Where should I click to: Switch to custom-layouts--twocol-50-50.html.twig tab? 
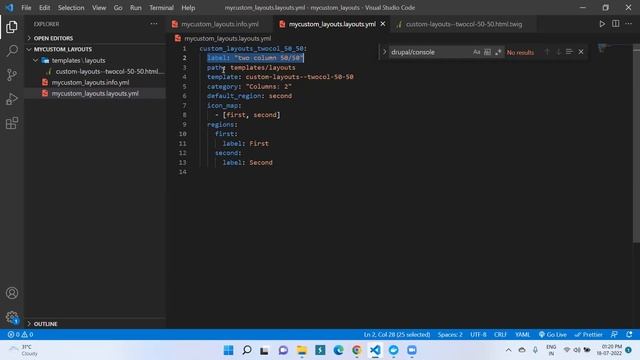point(464,24)
